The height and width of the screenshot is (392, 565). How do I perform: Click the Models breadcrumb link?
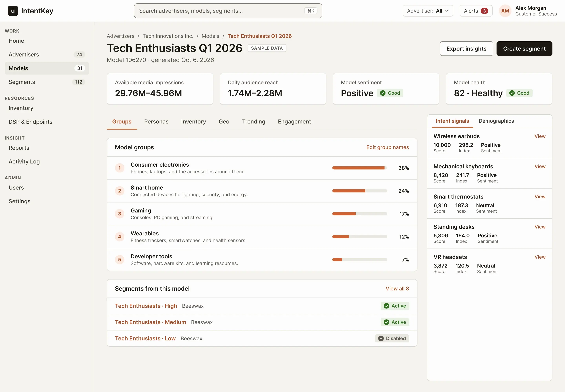[210, 36]
